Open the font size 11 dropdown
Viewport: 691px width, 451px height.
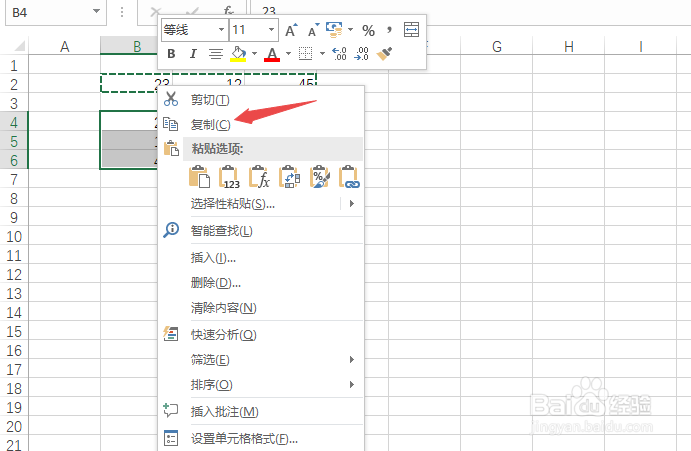271,30
